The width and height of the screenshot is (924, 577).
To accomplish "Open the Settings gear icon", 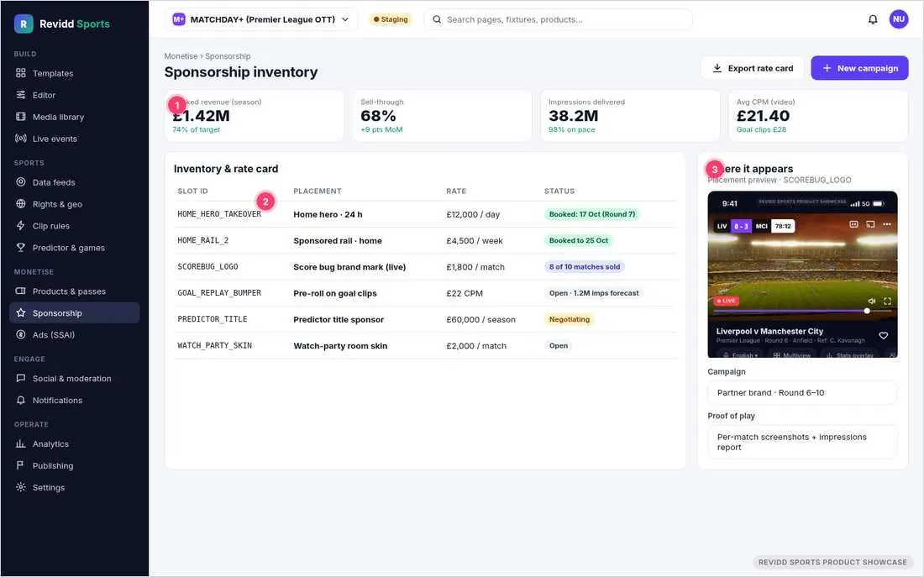I will click(x=21, y=487).
